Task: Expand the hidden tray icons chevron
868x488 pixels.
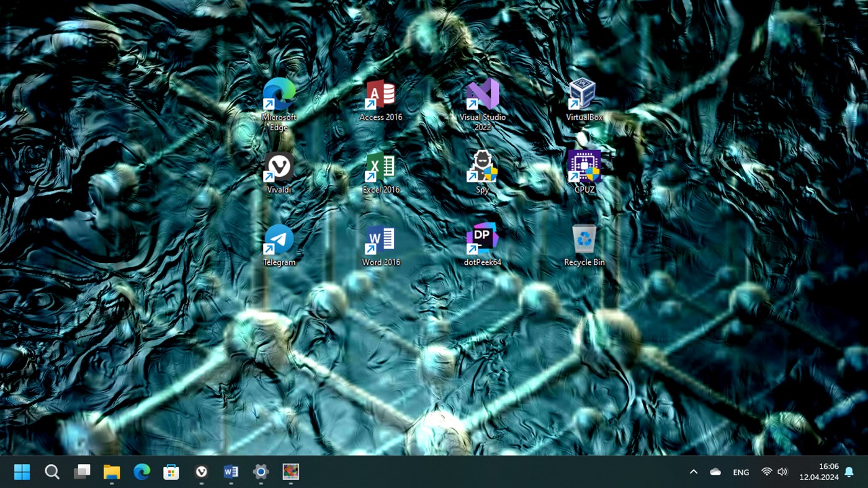Action: (693, 472)
